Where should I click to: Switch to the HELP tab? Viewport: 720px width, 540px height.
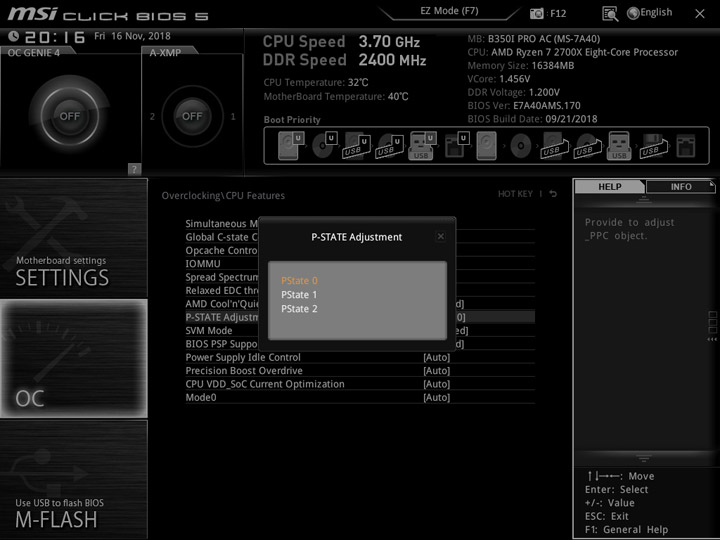(x=610, y=186)
